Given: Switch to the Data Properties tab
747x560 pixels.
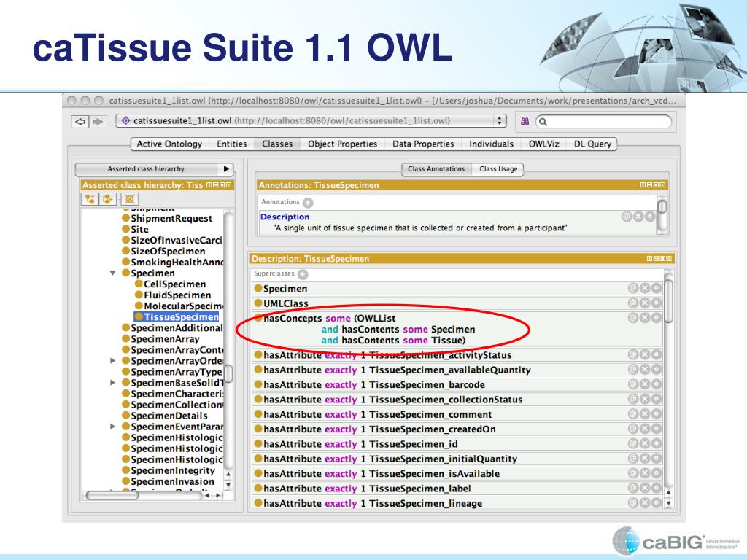Looking at the screenshot, I should 423,144.
